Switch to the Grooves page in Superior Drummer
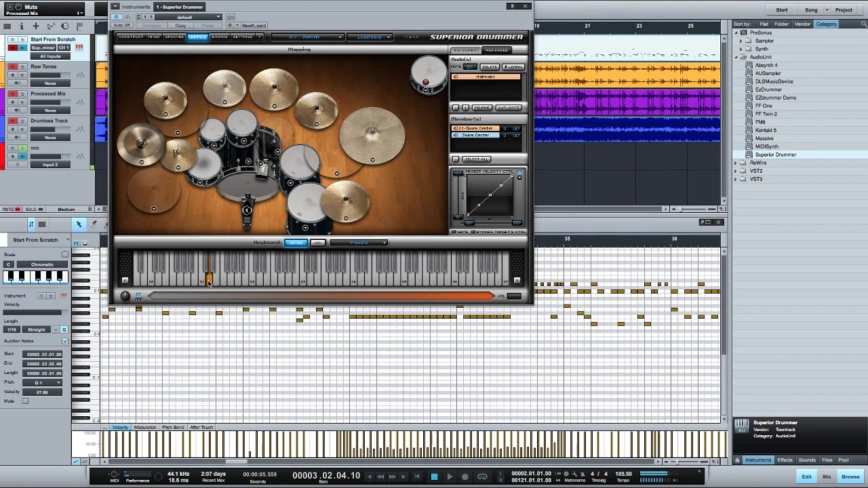 point(174,37)
